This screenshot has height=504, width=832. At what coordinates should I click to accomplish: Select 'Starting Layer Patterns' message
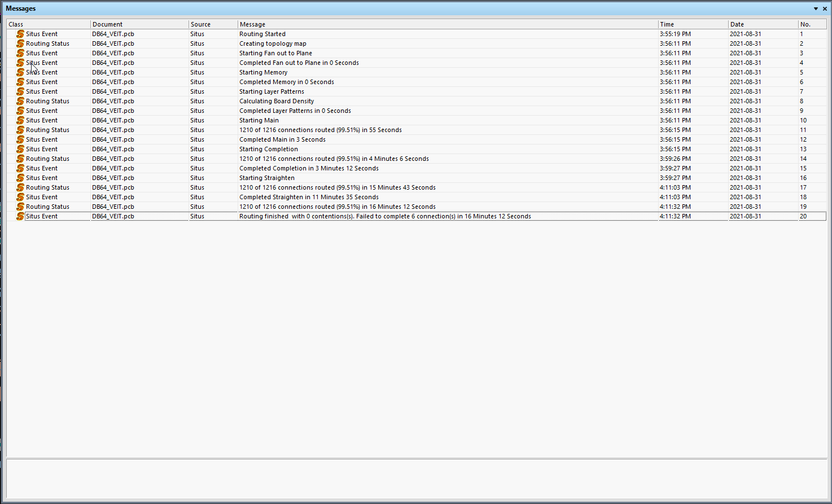click(x=272, y=91)
